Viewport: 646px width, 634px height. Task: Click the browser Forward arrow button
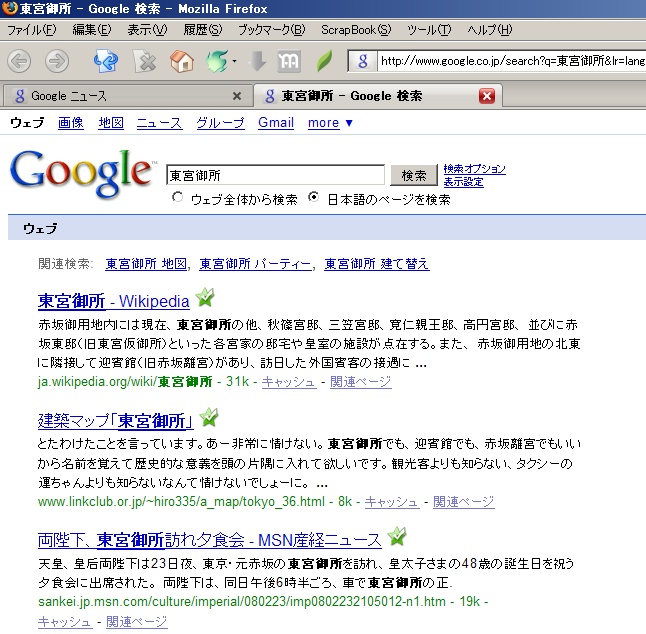pos(57,61)
